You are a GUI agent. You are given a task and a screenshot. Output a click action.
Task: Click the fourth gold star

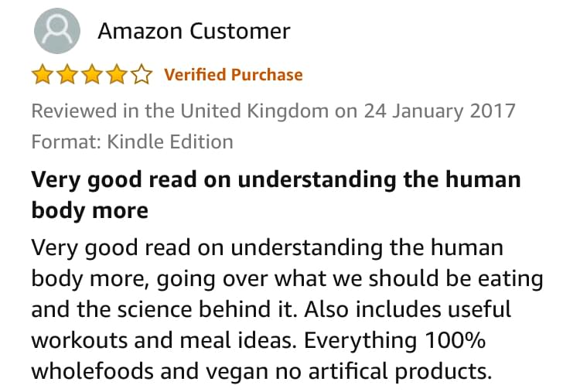117,74
